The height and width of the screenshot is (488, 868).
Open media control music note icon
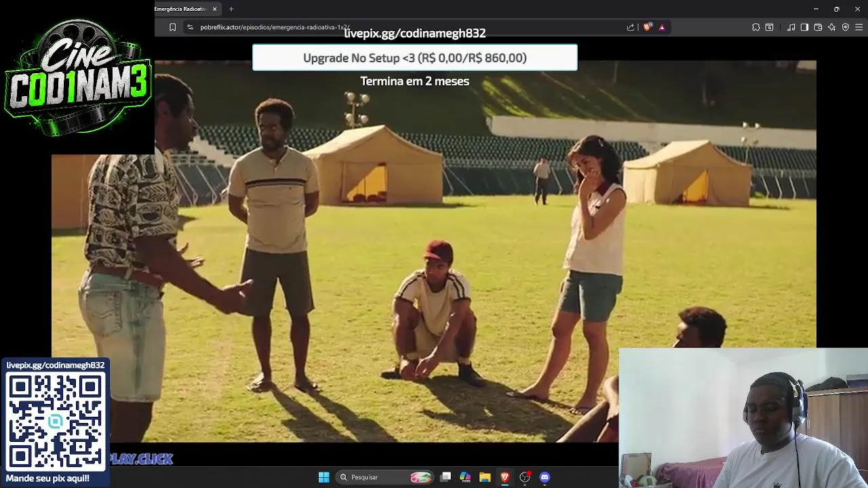(x=791, y=27)
